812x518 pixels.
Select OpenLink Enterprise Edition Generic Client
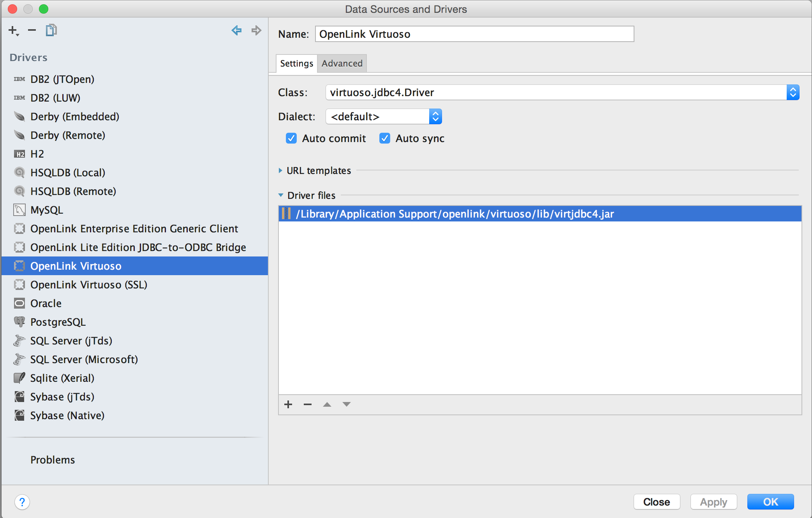click(135, 228)
